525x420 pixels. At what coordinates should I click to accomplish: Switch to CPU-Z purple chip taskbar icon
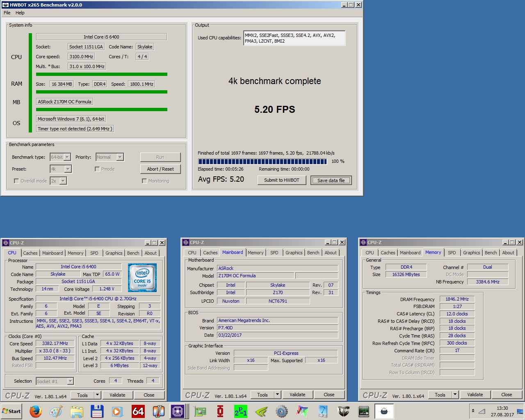[x=178, y=411]
